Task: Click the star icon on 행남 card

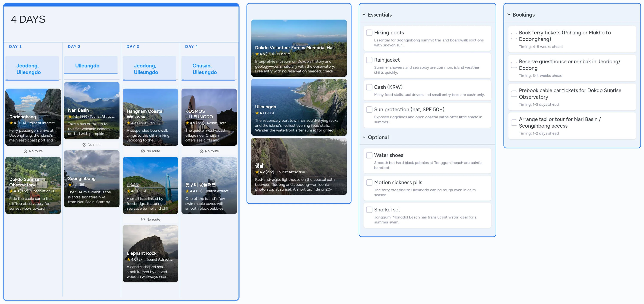Action: coord(257,172)
